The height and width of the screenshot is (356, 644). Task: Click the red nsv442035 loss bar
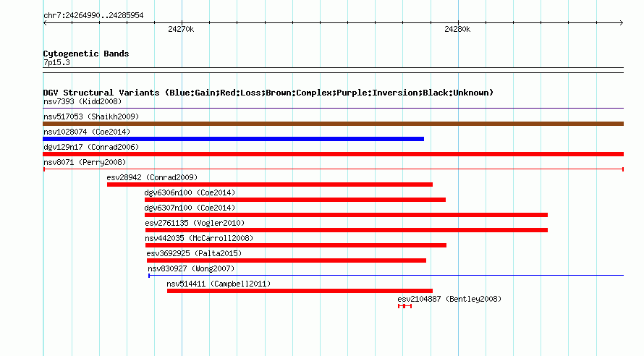coord(296,245)
